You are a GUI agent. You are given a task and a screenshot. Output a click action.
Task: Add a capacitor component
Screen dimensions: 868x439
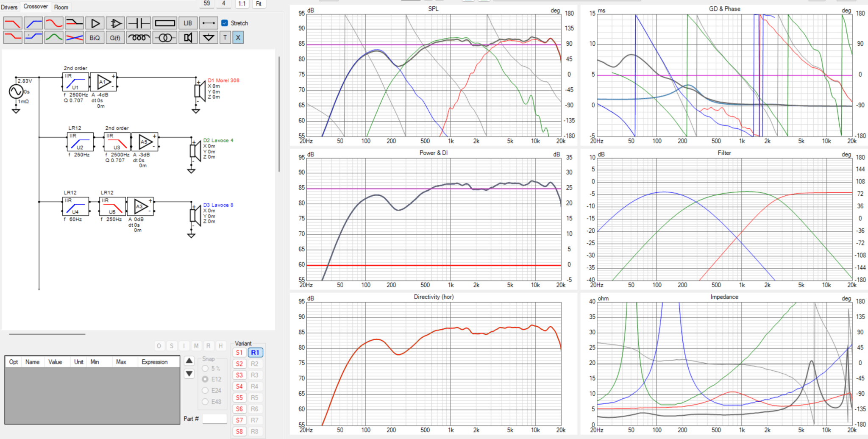pos(139,23)
